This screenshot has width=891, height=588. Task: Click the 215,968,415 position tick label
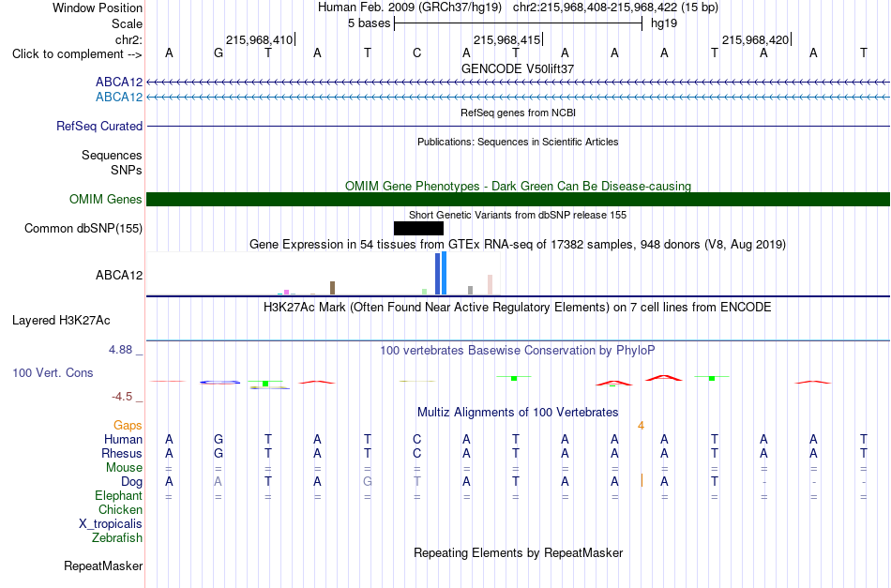point(506,39)
